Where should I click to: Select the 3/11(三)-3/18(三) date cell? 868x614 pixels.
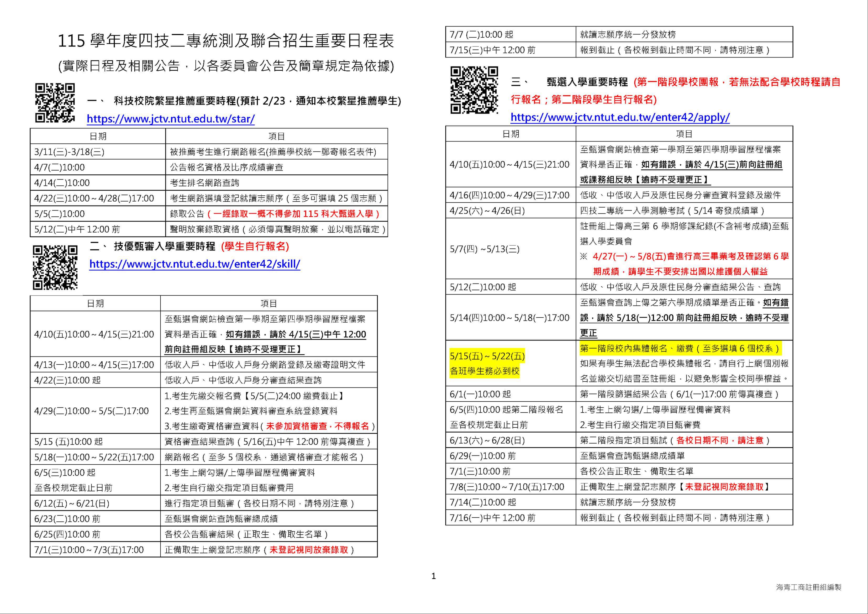point(69,152)
